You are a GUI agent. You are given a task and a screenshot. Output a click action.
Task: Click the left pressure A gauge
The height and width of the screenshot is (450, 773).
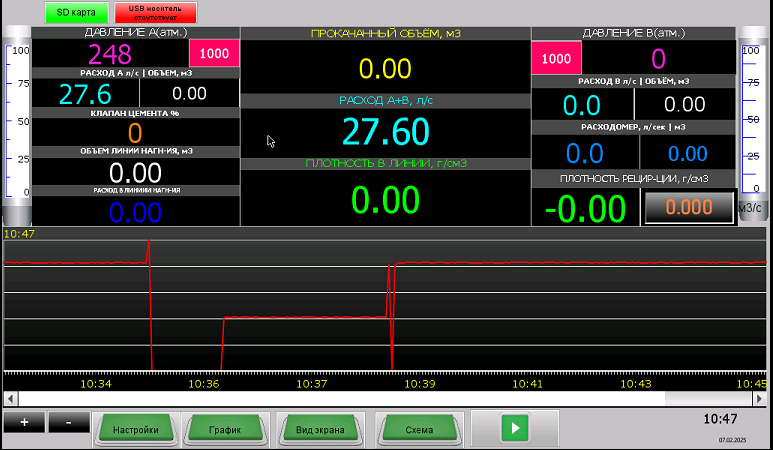pos(17,125)
